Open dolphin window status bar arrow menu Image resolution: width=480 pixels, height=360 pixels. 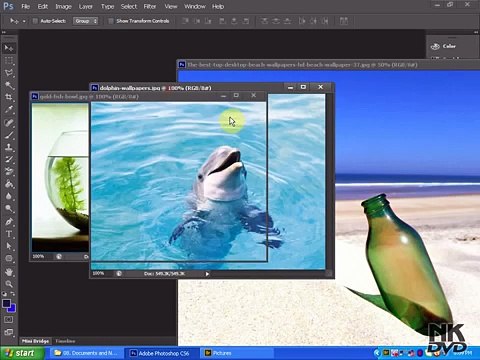coord(207,274)
